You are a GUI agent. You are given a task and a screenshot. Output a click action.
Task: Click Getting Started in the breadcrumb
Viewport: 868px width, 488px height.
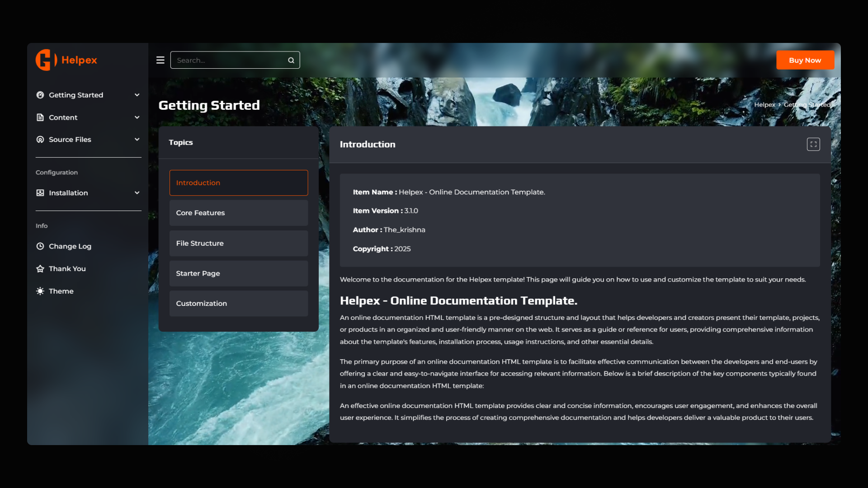click(807, 105)
